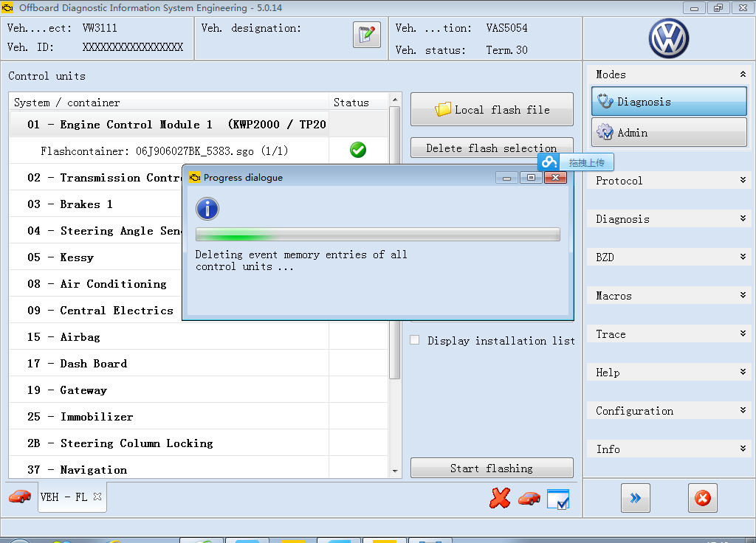The height and width of the screenshot is (543, 756).
Task: Click the red X cancel icon
Action: coord(500,498)
